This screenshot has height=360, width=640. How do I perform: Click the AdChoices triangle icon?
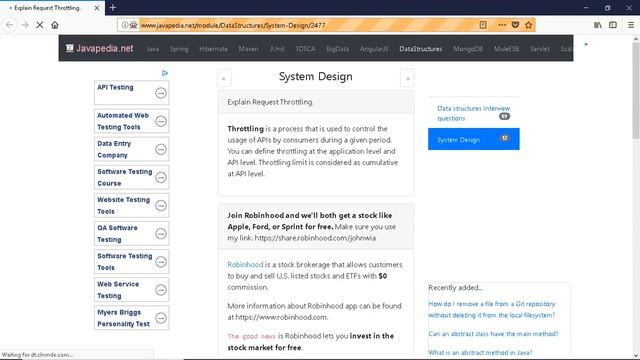(x=164, y=73)
